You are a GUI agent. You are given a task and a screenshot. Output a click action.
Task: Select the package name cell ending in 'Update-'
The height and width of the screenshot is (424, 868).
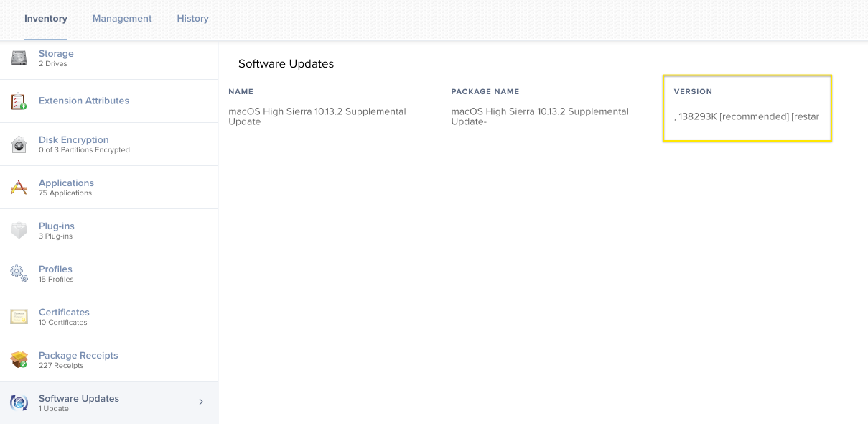(x=540, y=116)
